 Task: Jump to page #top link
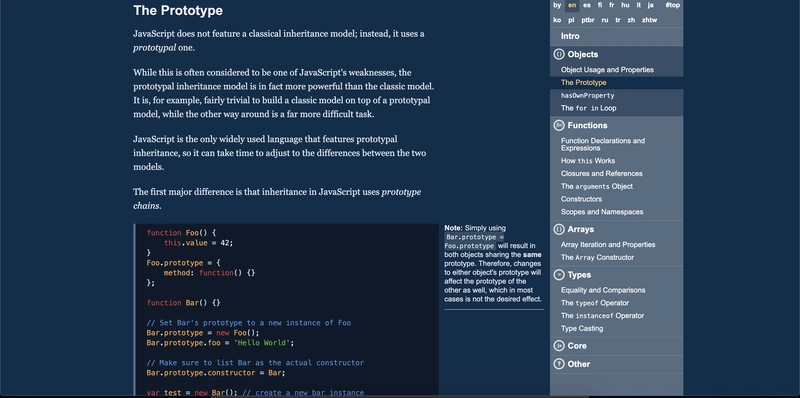(x=672, y=5)
